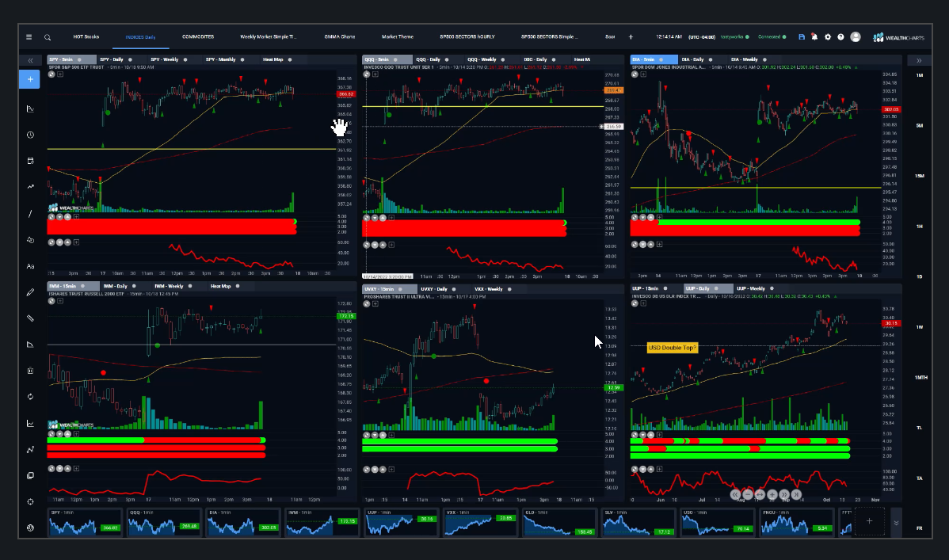Image resolution: width=949 pixels, height=560 pixels.
Task: Open the clock history tool in sidebar
Action: coord(30,135)
